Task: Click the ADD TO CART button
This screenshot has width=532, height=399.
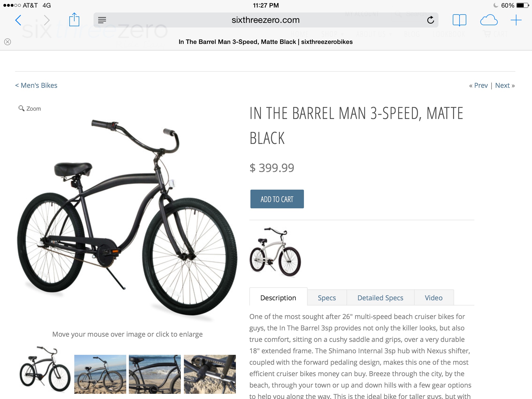Action: tap(277, 199)
